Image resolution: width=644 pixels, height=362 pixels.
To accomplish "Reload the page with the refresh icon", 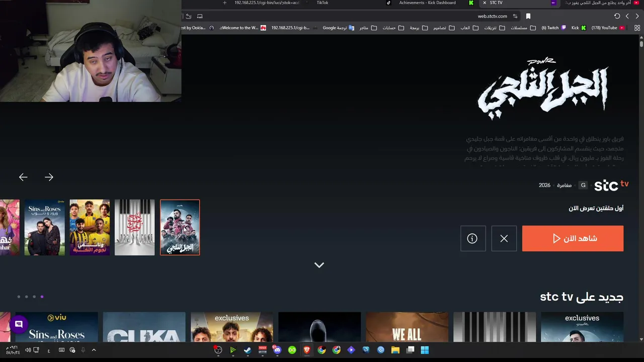I will coord(617,16).
